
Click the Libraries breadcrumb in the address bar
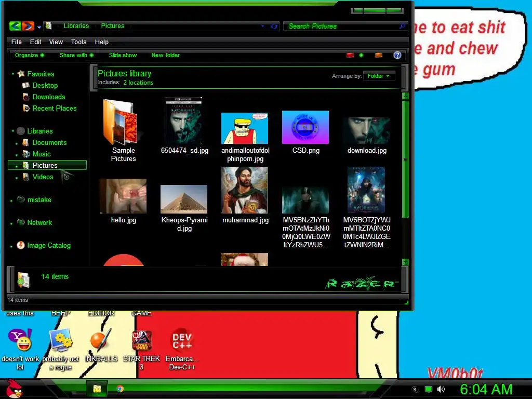[x=76, y=26]
